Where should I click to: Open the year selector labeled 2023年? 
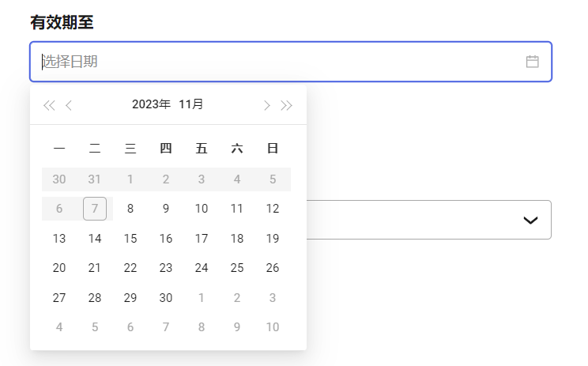pos(151,104)
